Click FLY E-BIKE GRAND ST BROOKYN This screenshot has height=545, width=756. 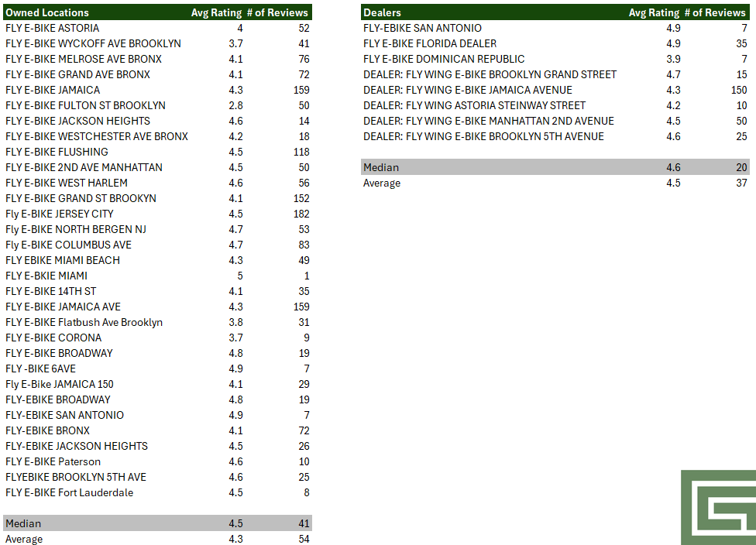(81, 198)
